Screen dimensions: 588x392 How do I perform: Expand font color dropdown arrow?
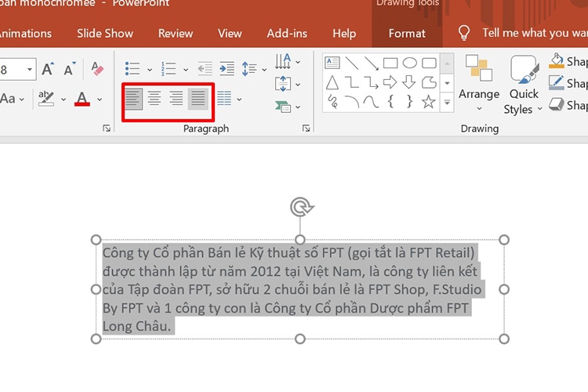[100, 100]
